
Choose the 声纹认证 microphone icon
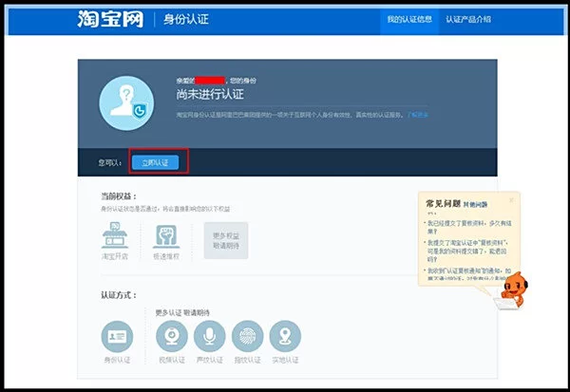coord(209,337)
